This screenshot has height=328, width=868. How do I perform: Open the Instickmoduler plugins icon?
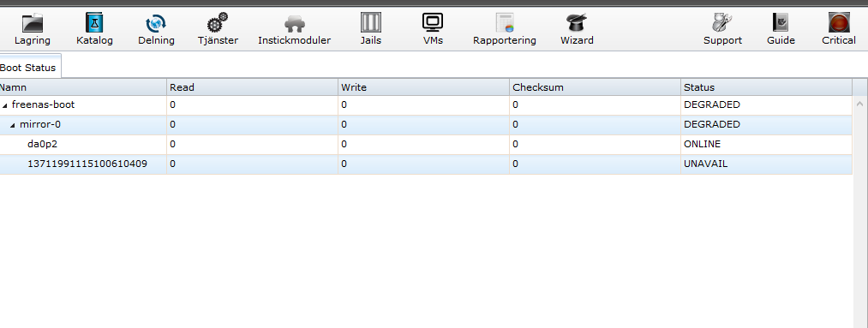pos(295,24)
